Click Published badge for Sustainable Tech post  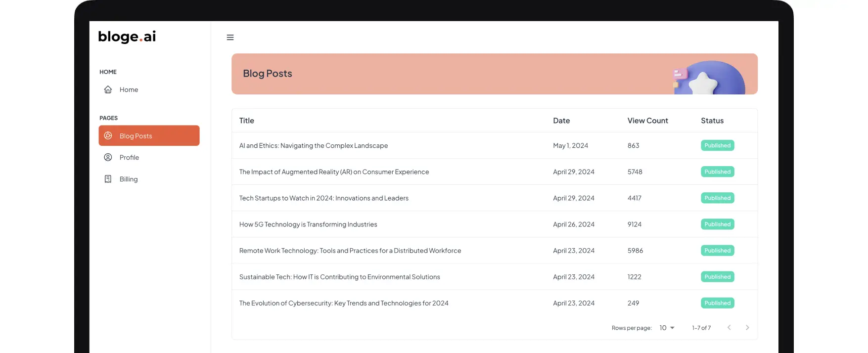pyautogui.click(x=717, y=277)
